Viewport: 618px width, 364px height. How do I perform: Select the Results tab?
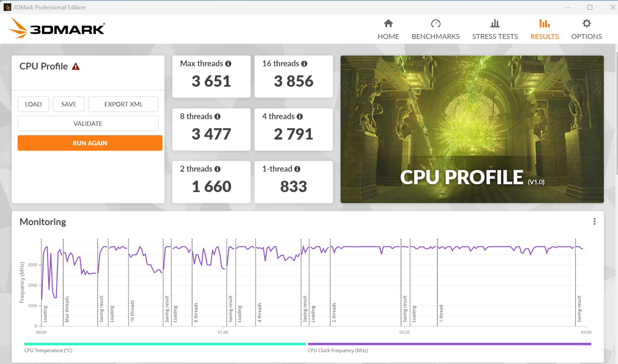coord(544,29)
